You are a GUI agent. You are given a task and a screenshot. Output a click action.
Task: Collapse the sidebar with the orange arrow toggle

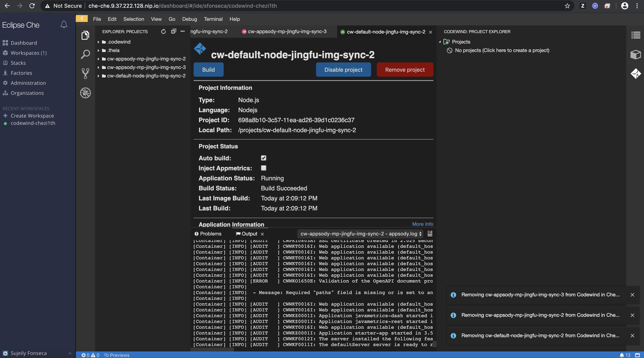tap(81, 18)
